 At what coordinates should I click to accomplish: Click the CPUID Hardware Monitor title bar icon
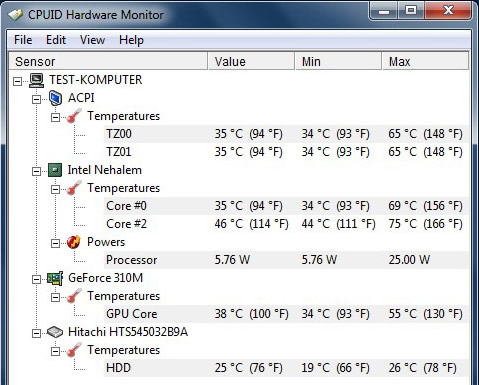15,15
